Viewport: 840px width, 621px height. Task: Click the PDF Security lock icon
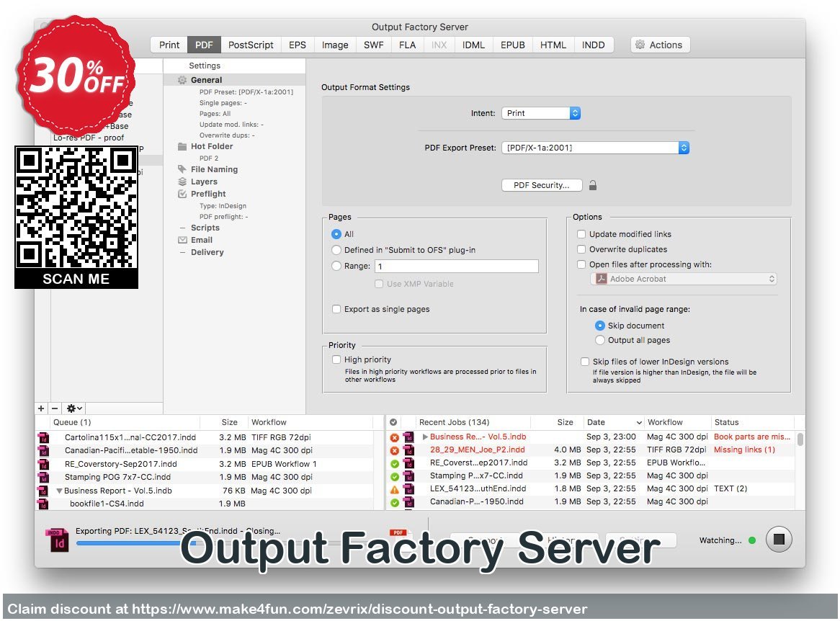click(x=593, y=185)
